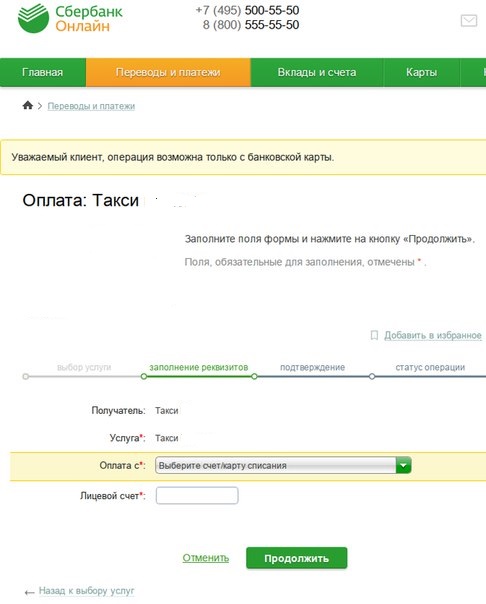Click the Поля, обязательные для заполнения note
This screenshot has width=486, height=604.
point(305,262)
